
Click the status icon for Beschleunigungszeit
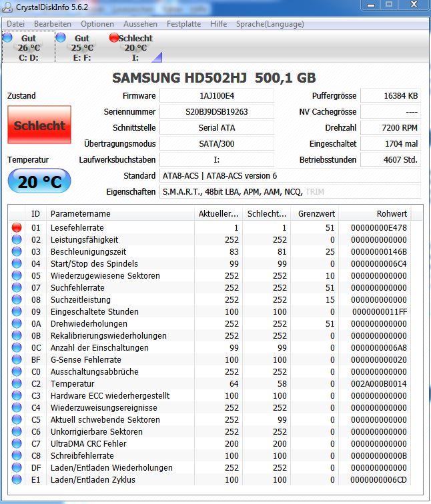pos(17,252)
